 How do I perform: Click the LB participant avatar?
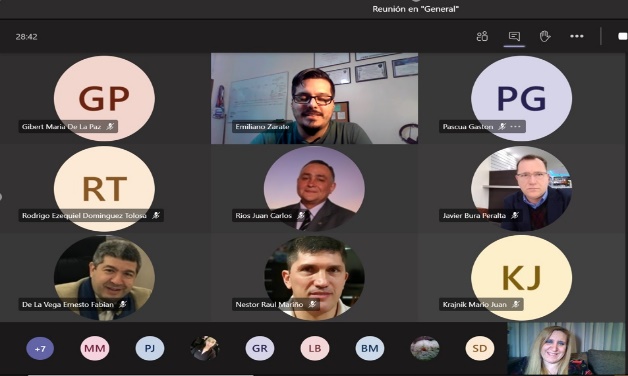315,348
